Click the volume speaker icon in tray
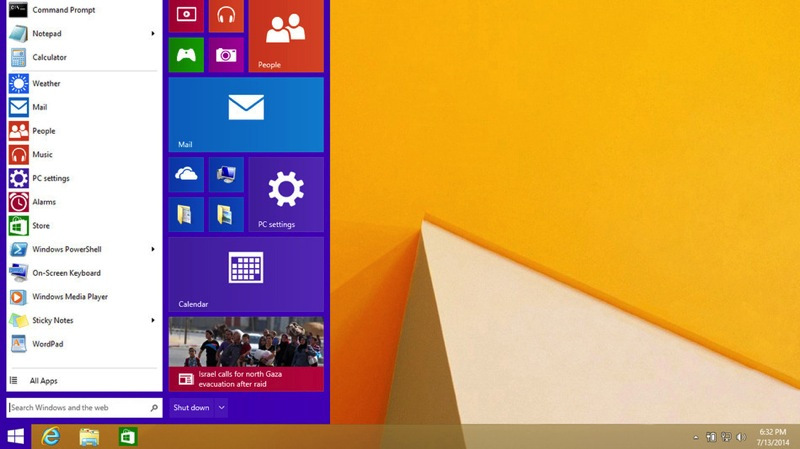This screenshot has height=449, width=800. click(741, 436)
